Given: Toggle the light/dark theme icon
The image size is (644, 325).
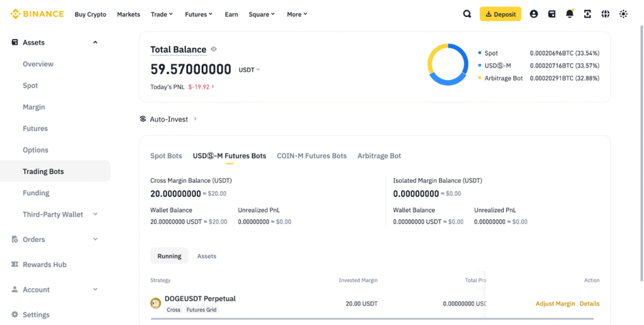Looking at the screenshot, I should pyautogui.click(x=623, y=14).
